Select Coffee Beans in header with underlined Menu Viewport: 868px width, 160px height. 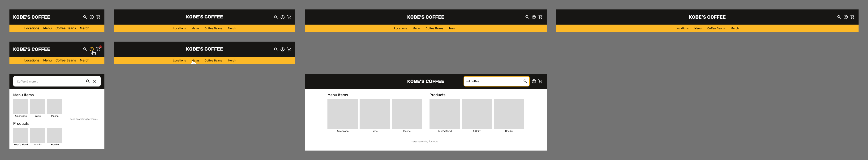point(213,61)
